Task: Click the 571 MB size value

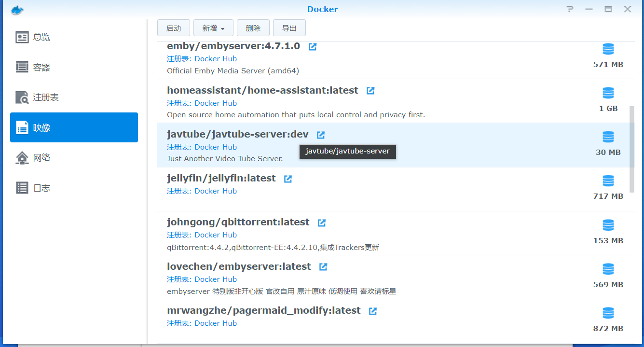Action: tap(608, 65)
